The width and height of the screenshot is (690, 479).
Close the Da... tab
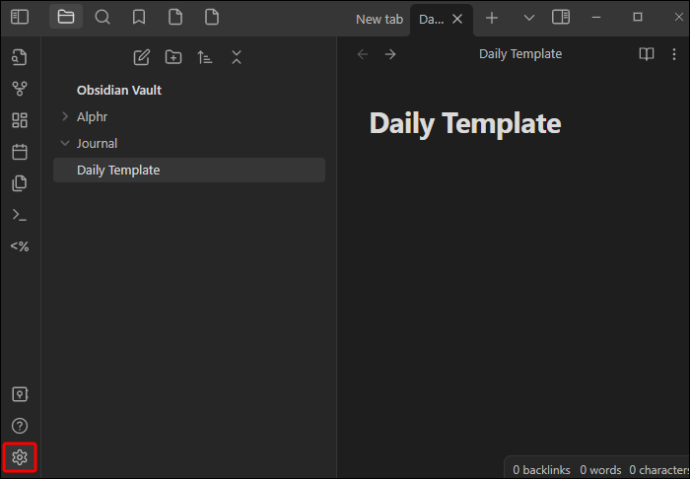[458, 19]
